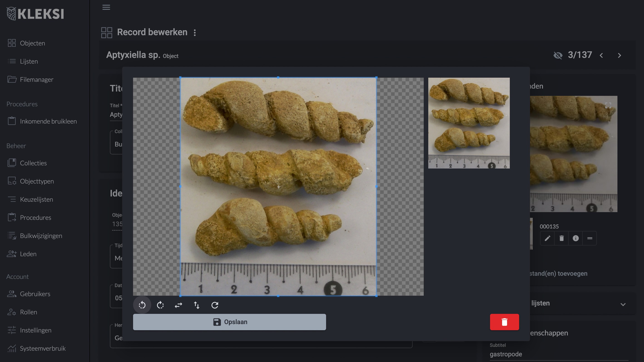
Task: Toggle the hamburger menu icon top-left
Action: pos(106,7)
